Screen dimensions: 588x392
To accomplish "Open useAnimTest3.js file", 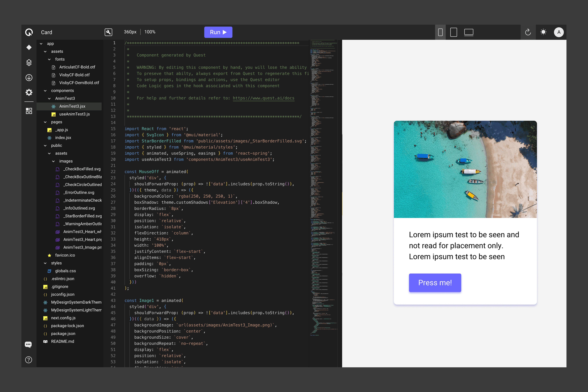I will 74,114.
